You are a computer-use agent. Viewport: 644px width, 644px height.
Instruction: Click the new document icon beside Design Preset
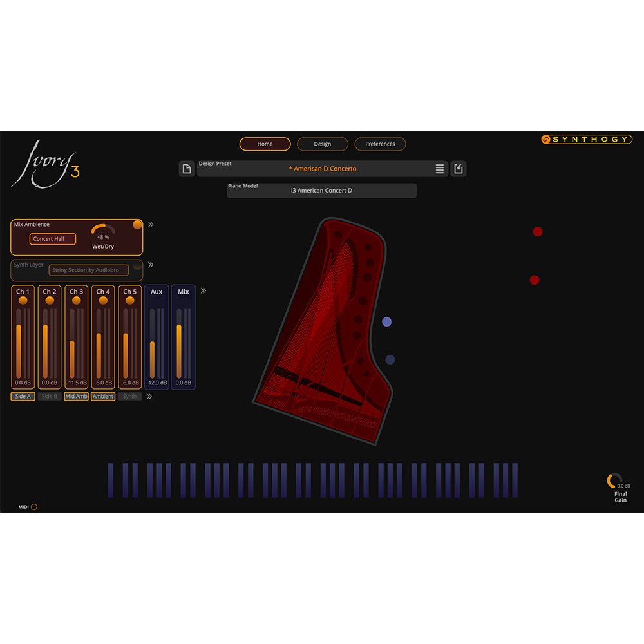click(187, 168)
